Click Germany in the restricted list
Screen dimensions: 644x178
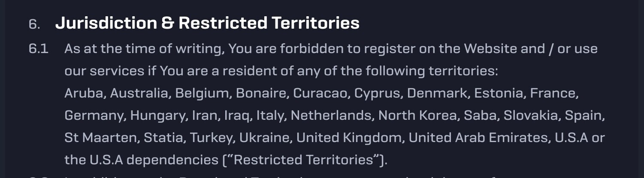tap(95, 116)
